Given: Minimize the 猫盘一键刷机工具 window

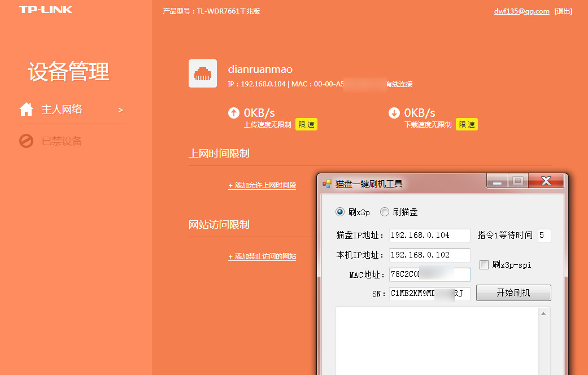Looking at the screenshot, I should (497, 181).
